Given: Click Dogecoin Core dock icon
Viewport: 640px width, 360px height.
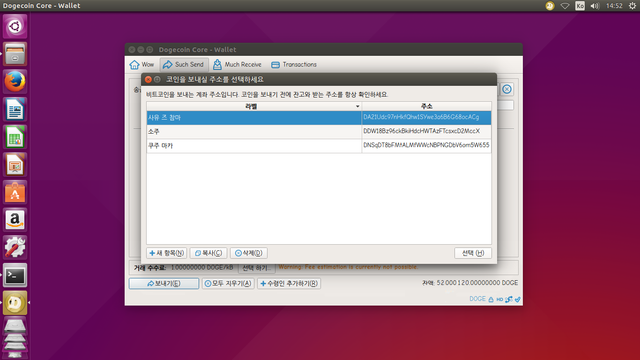Looking at the screenshot, I should [15, 303].
